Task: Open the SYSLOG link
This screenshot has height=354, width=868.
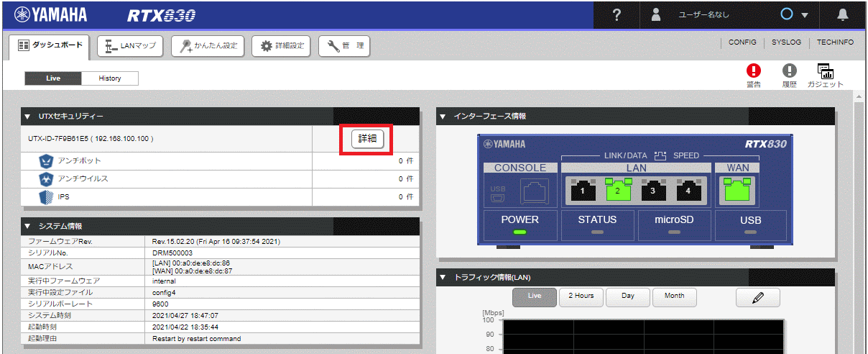Action: click(x=786, y=42)
